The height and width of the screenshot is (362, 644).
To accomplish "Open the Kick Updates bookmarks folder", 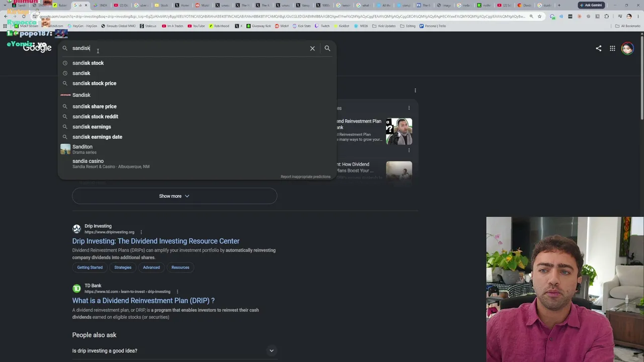I will tap(384, 26).
